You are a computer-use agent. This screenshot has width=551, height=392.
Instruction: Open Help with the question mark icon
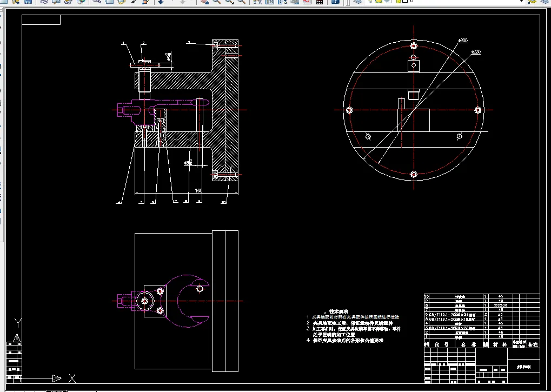[x=335, y=2]
